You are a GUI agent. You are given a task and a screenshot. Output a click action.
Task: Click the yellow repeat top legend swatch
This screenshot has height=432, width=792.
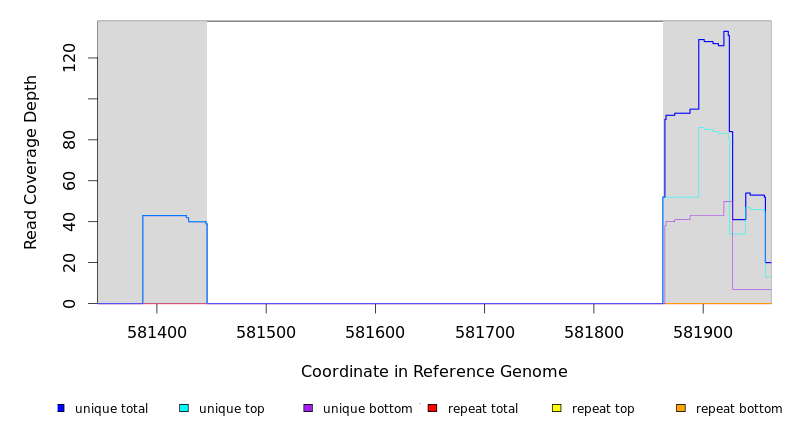tap(557, 408)
